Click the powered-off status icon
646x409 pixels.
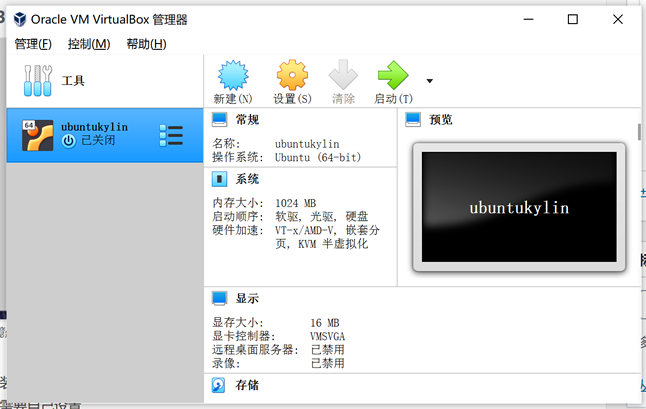click(x=69, y=141)
